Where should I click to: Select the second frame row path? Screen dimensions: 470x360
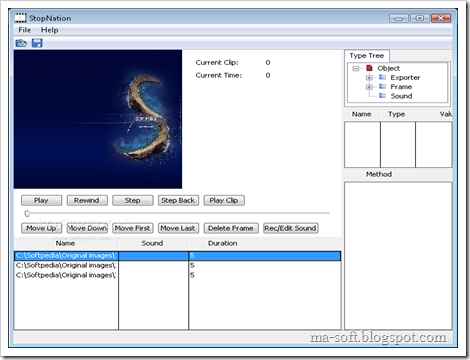(x=66, y=265)
